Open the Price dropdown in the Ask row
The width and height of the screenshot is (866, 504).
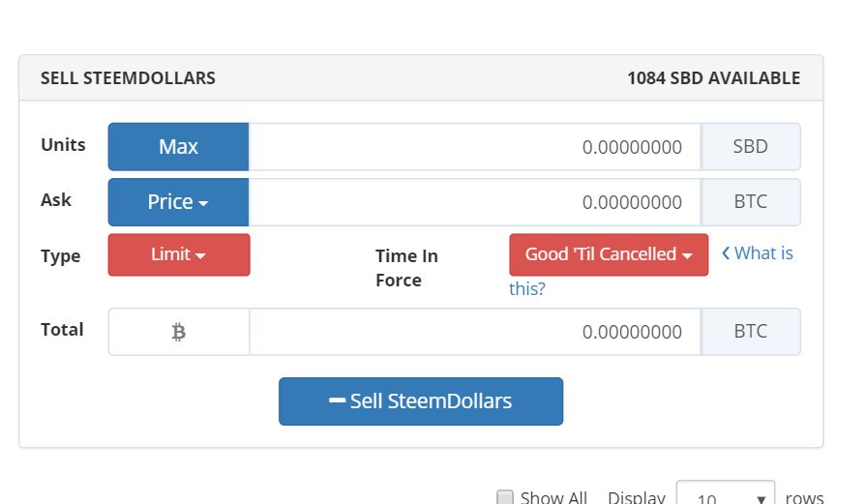(x=178, y=202)
